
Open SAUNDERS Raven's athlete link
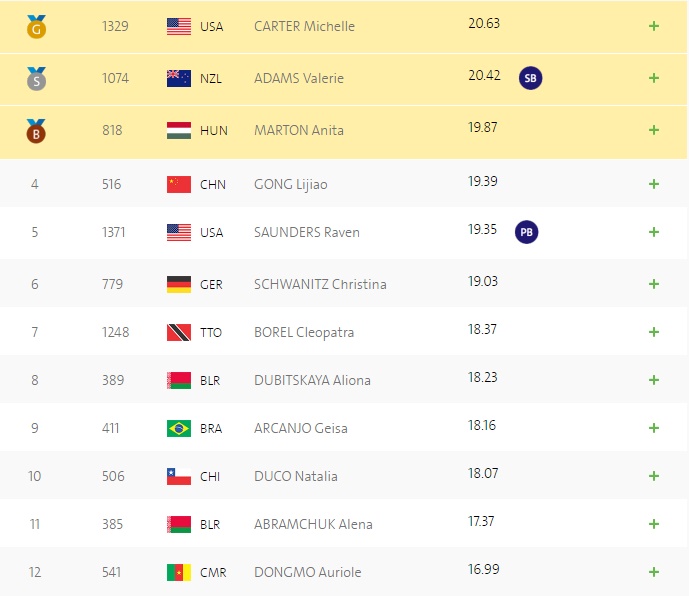tap(307, 232)
